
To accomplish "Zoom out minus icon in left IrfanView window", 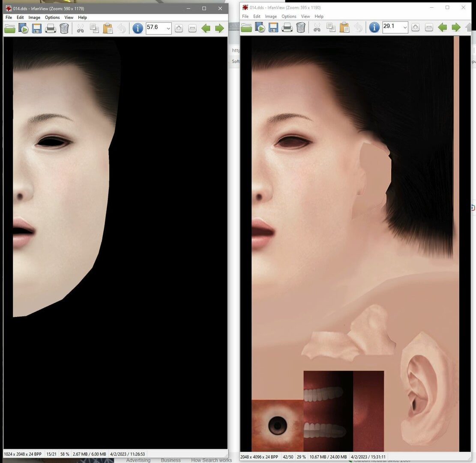I will pyautogui.click(x=192, y=29).
